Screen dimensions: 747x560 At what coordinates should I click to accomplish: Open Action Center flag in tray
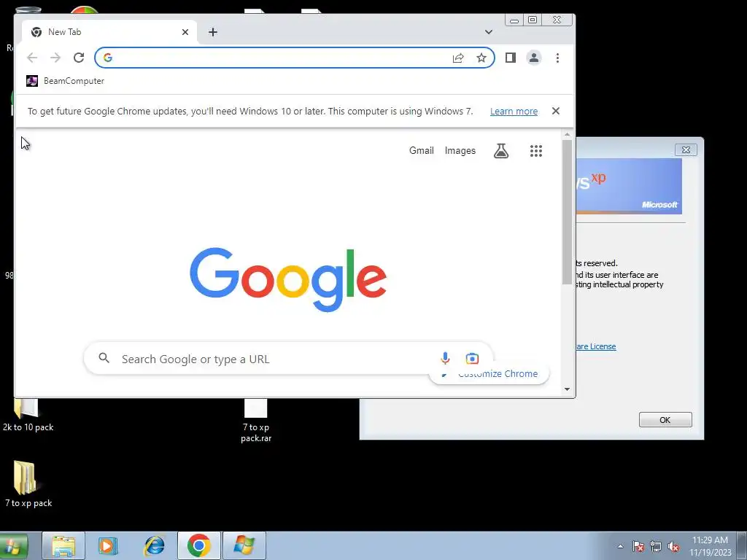pos(638,546)
